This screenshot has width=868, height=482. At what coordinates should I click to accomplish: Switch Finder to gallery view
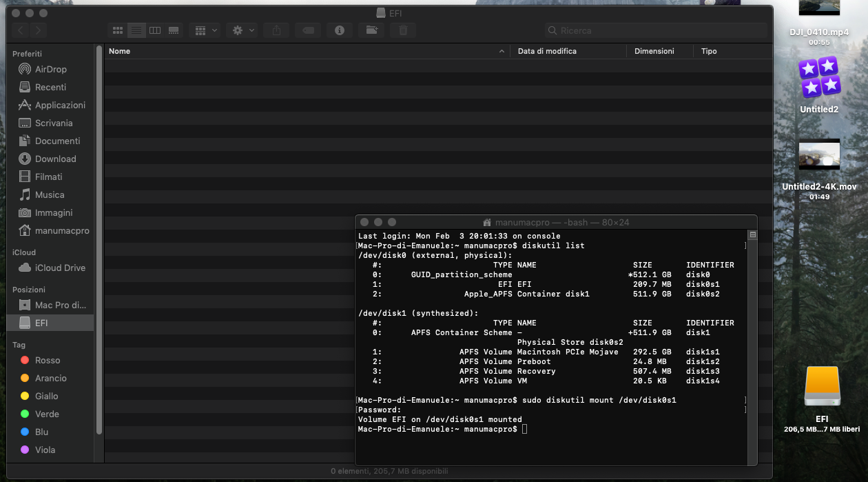174,30
